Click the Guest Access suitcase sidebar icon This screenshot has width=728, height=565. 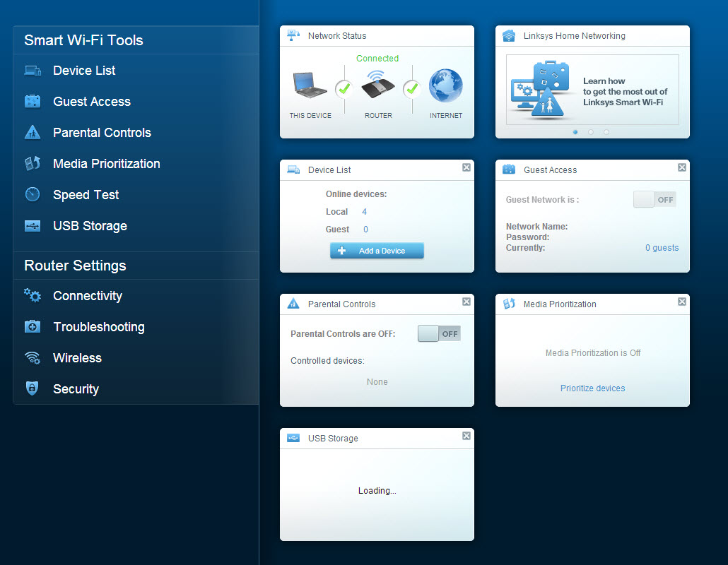pos(33,101)
